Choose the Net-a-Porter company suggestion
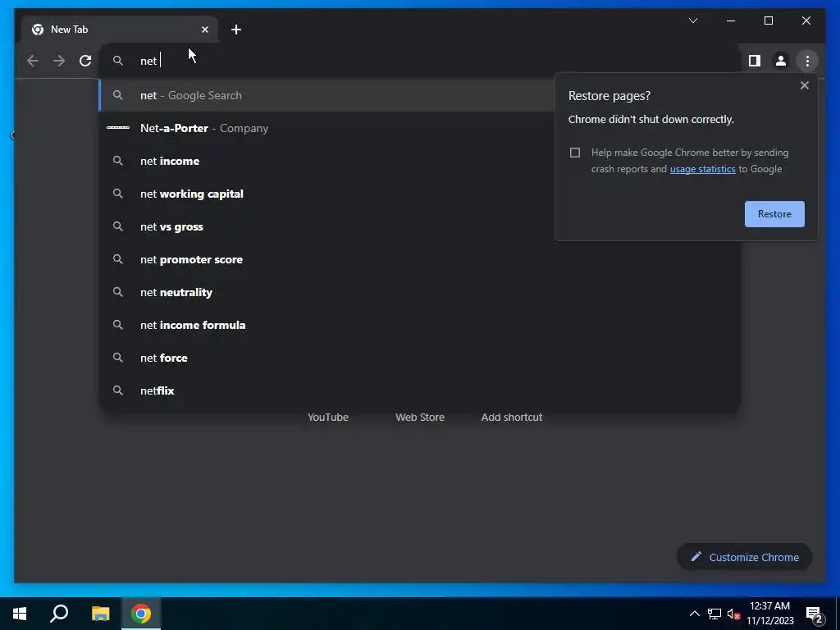840x630 pixels. pyautogui.click(x=326, y=128)
